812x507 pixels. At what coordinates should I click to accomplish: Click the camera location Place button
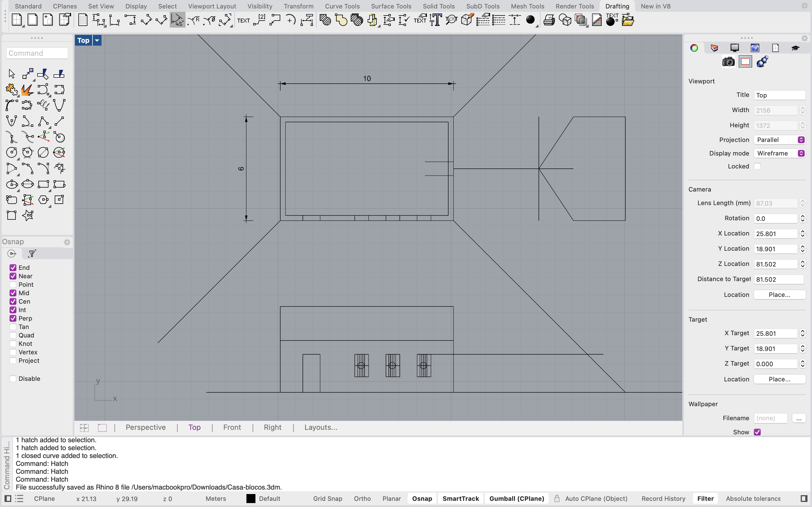point(779,294)
